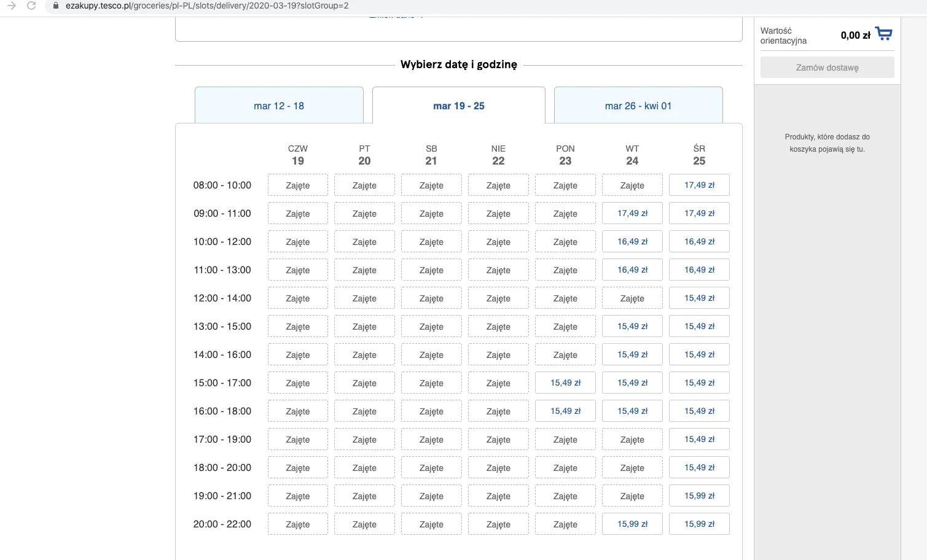Pick Wednesday 25 slot 16:00 - 18:00
927x560 pixels.
click(x=699, y=411)
